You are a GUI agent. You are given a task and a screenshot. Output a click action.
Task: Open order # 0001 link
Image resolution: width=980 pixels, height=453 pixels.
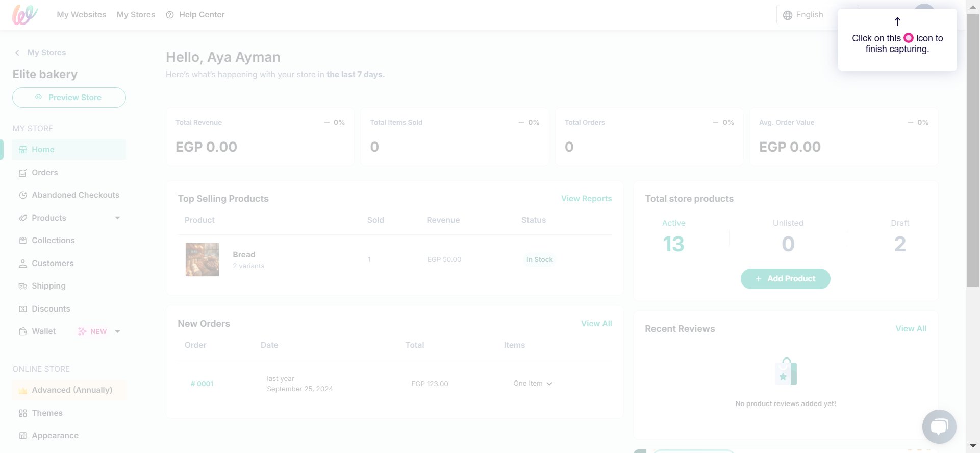point(202,384)
